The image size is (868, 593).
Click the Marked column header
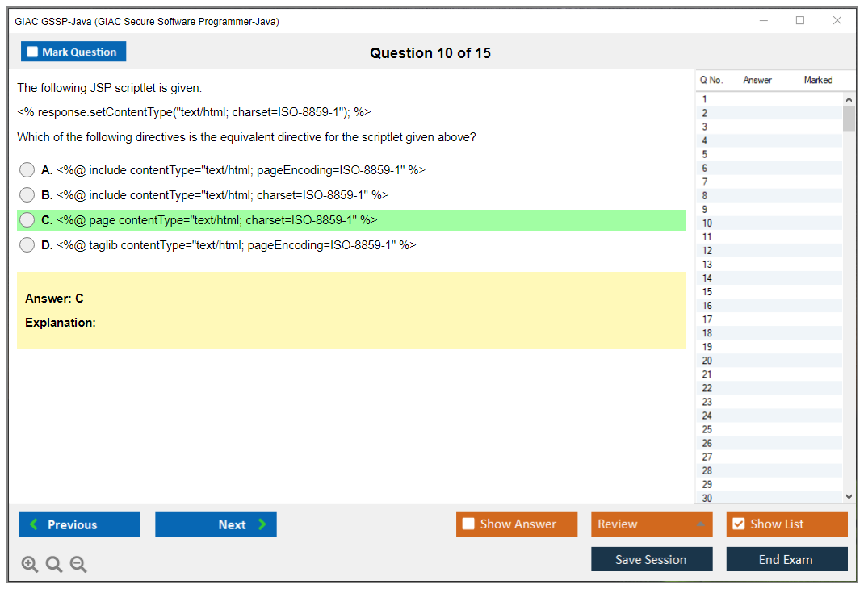tap(818, 80)
